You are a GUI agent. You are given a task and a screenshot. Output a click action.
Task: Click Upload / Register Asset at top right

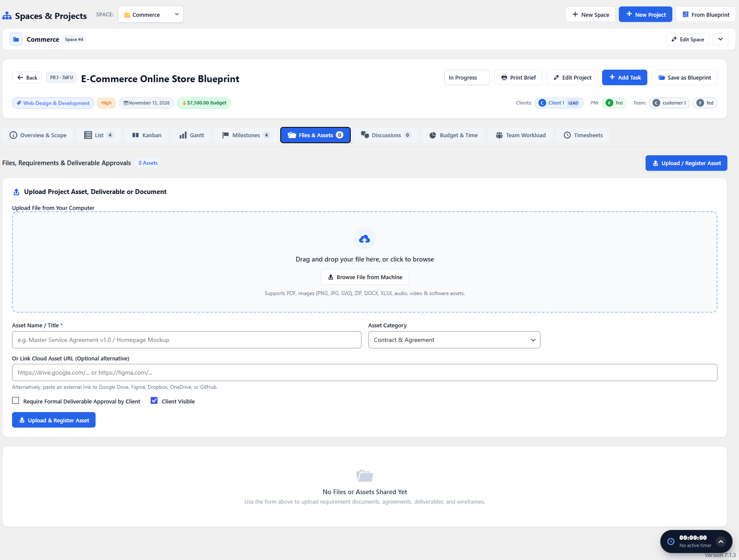(686, 163)
